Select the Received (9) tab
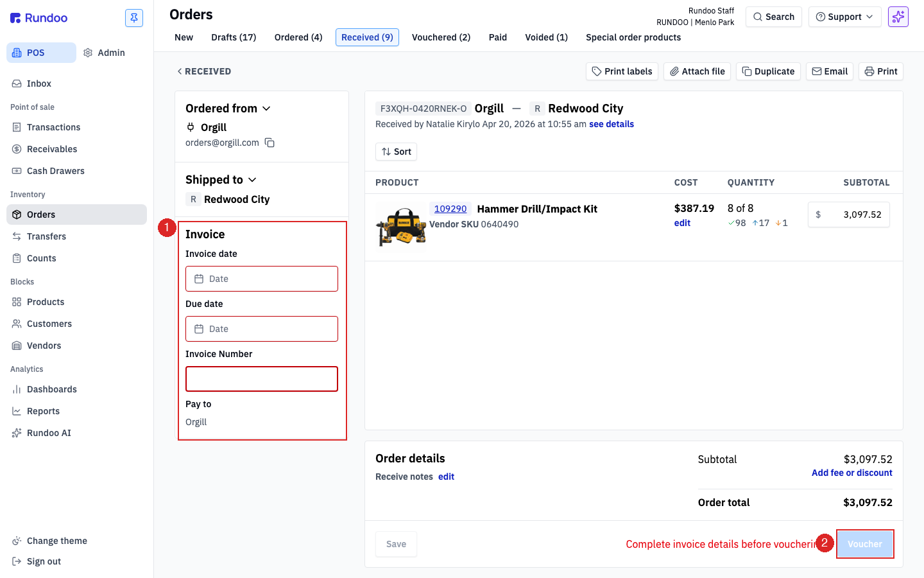 (367, 37)
